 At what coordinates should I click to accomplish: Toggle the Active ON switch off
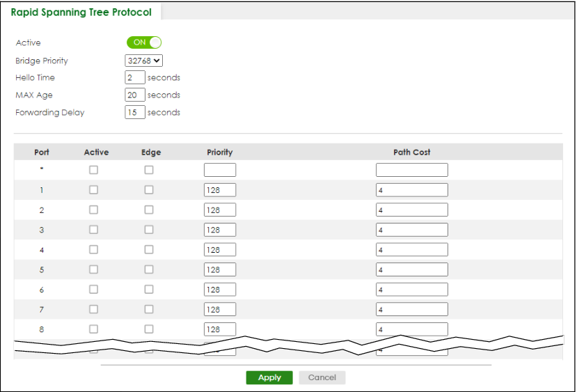coord(143,42)
